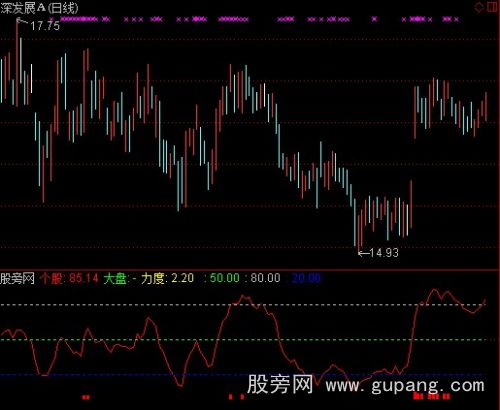Click the indicator name 股旁网
Screen dimensions: 500x410
(17, 278)
